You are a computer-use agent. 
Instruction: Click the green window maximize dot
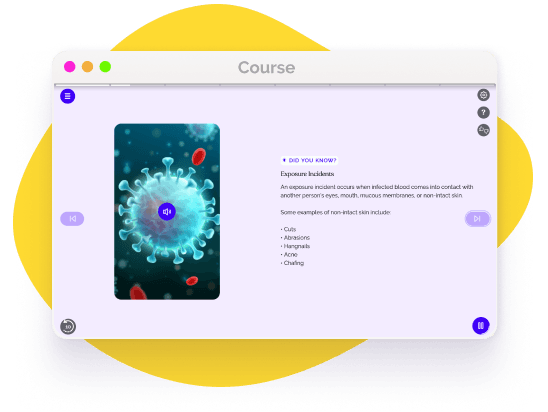[105, 66]
